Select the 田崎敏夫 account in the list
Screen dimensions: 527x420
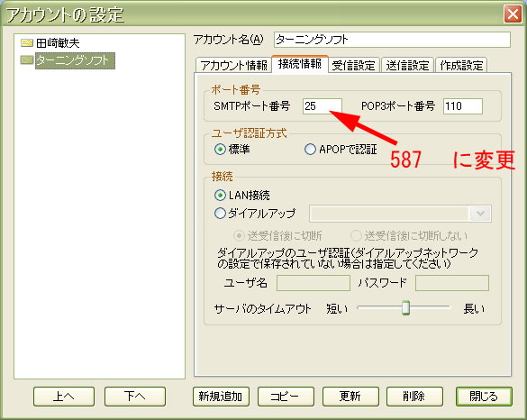(x=58, y=43)
